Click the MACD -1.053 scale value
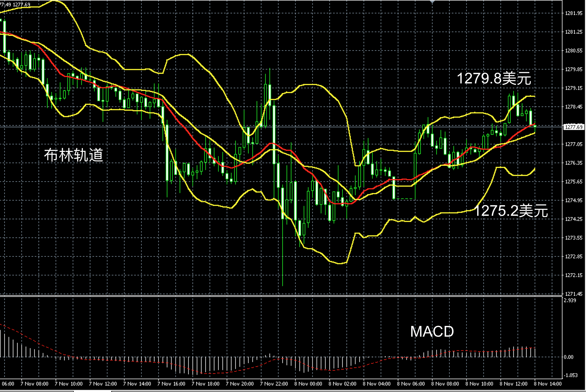Image resolution: width=586 pixels, height=392 pixels. (x=570, y=375)
